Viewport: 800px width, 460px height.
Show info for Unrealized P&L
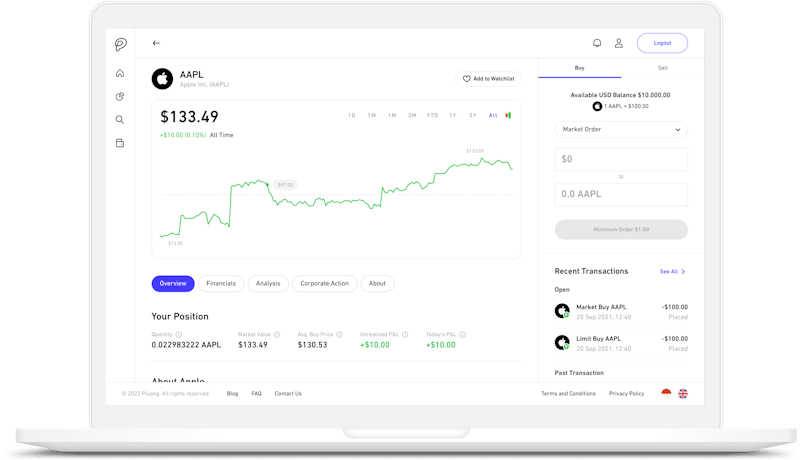405,335
